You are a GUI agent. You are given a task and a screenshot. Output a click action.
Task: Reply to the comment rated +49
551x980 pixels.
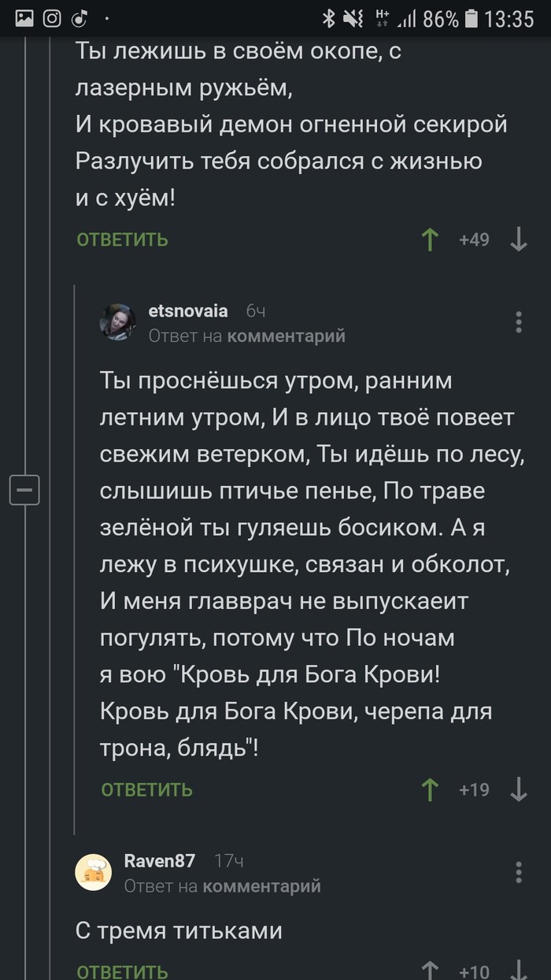pyautogui.click(x=122, y=239)
